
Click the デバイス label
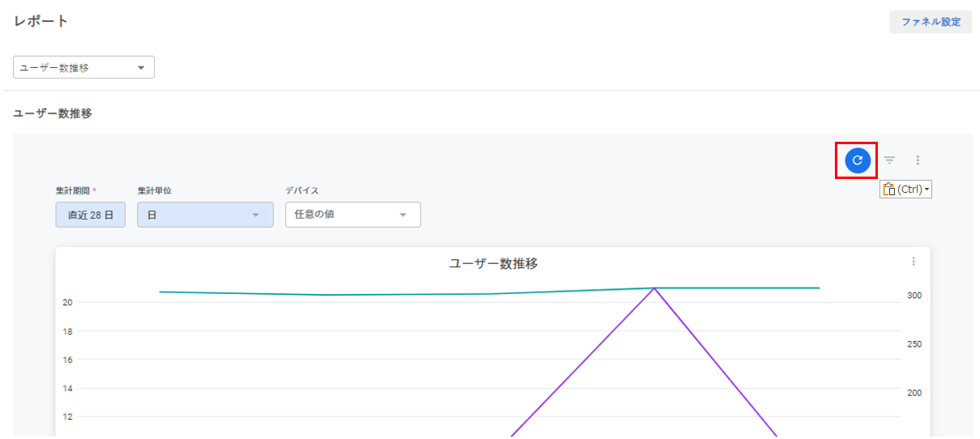[302, 190]
